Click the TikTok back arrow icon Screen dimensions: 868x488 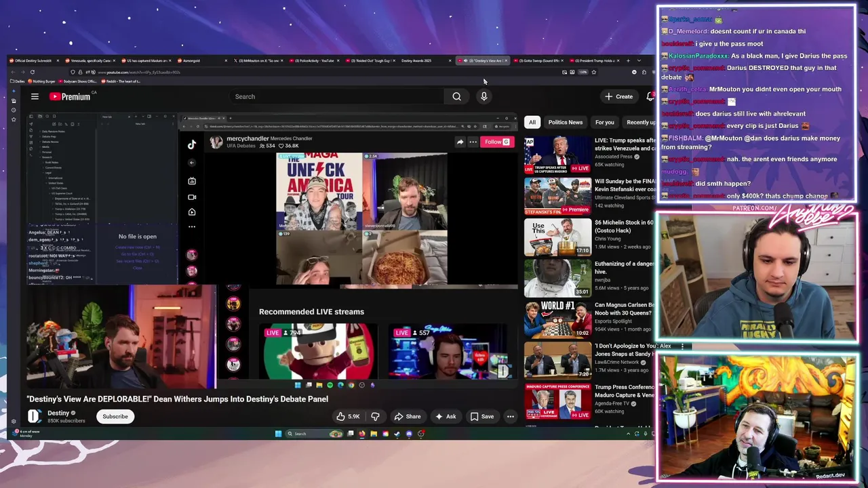coord(192,163)
